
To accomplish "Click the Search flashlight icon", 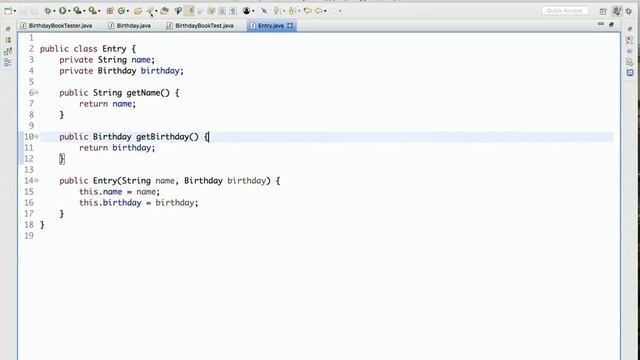I will point(178,11).
